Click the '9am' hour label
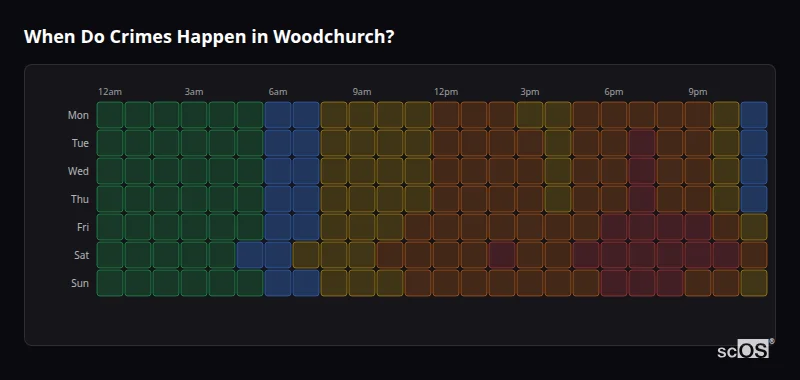 pos(362,92)
